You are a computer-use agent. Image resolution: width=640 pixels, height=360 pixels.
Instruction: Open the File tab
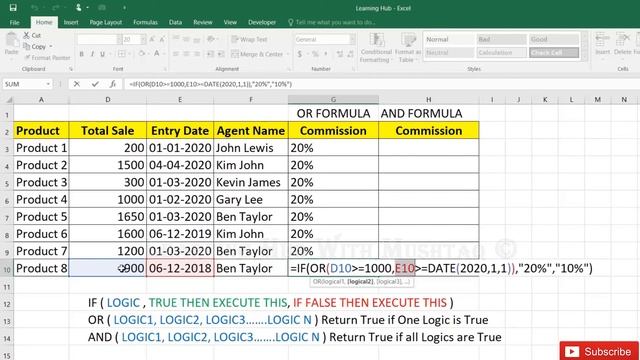[14, 22]
